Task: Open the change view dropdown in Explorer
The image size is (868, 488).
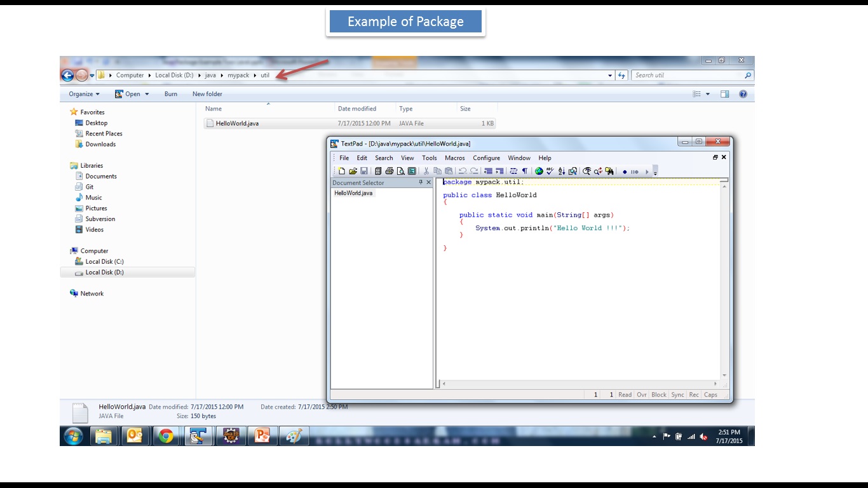Action: click(x=708, y=94)
